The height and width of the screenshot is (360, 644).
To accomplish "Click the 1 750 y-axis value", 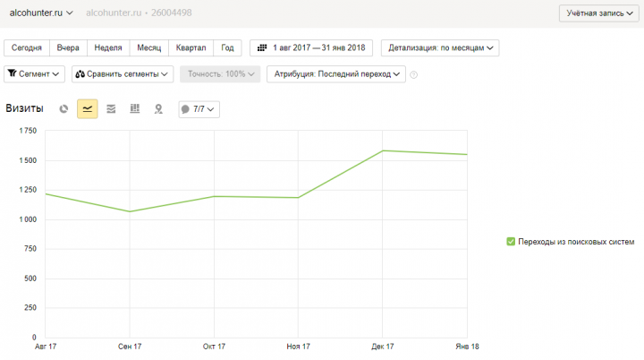I will point(28,131).
